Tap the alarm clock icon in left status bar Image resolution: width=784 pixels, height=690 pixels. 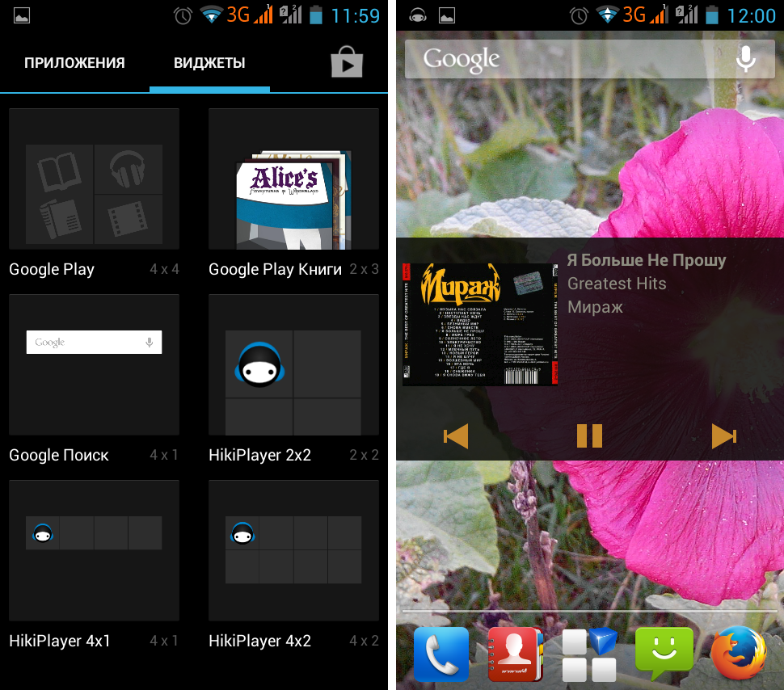183,16
